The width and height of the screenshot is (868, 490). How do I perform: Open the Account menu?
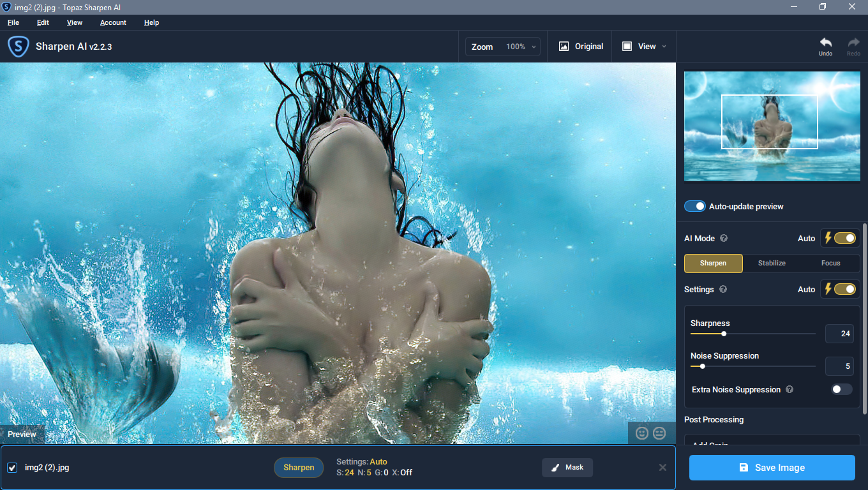[x=113, y=22]
